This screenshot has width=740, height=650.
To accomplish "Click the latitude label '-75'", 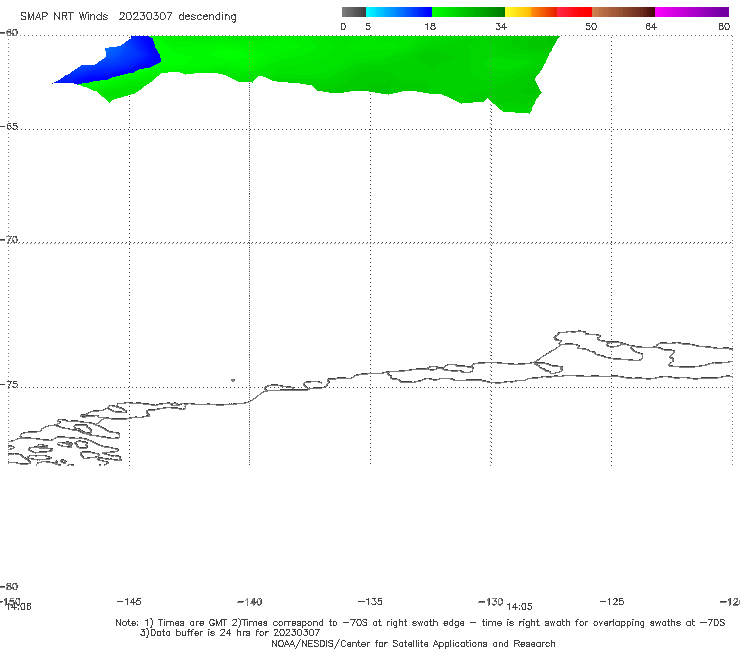I will pyautogui.click(x=9, y=385).
